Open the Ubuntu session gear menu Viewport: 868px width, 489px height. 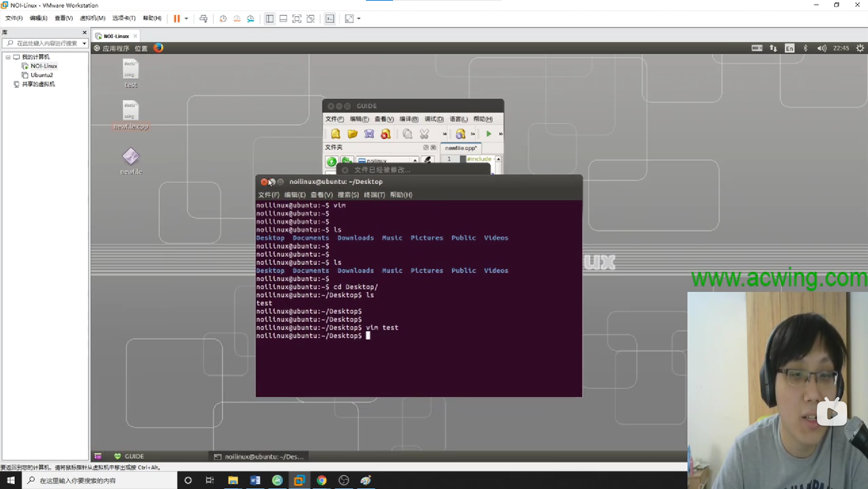pos(860,48)
